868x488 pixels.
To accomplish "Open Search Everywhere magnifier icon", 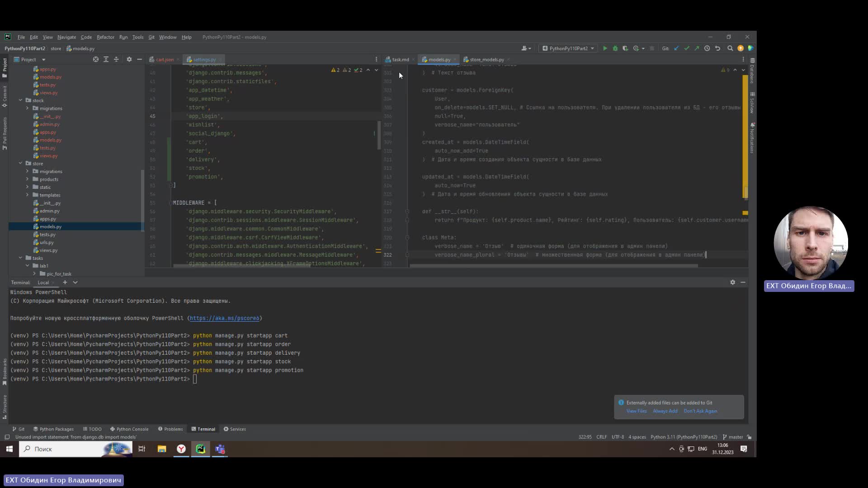I will (x=730, y=48).
